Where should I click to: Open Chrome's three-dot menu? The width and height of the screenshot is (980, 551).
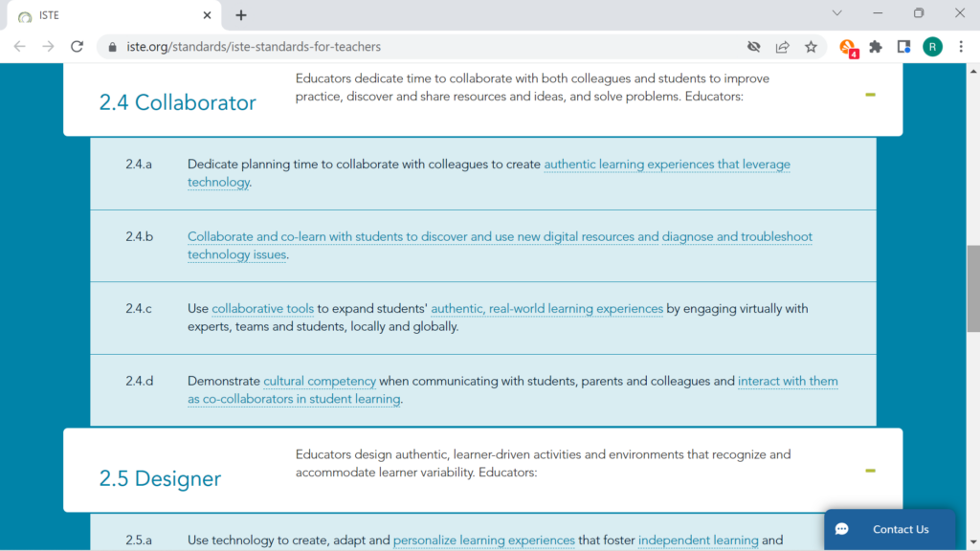[960, 46]
